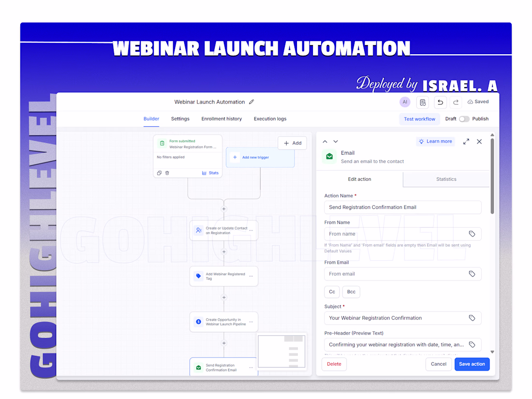
Task: Insert custom value tag in From Name
Action: pos(472,234)
